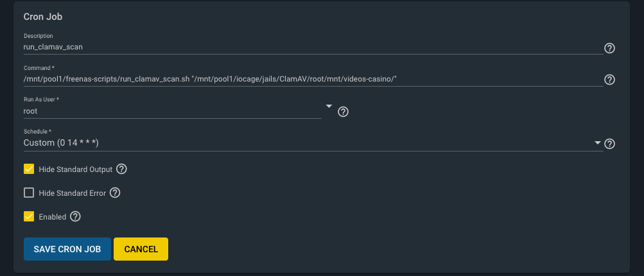Tick the Hide Standard Error checkbox
644x276 pixels.
point(29,193)
